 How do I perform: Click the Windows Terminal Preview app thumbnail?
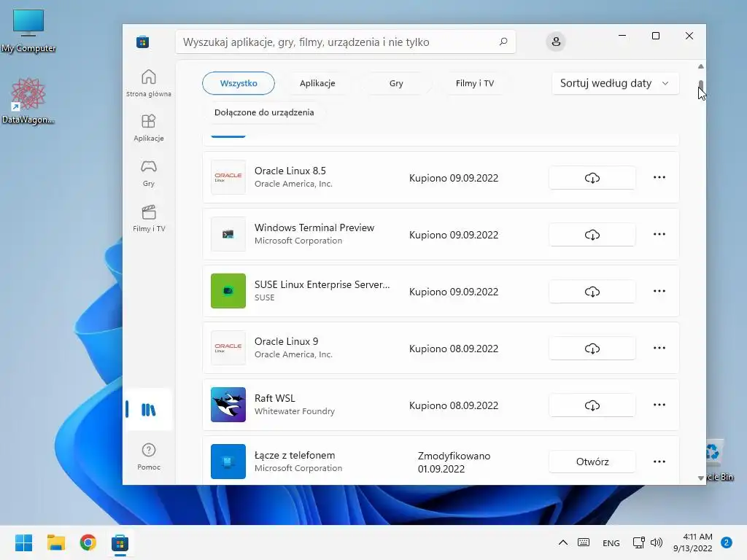pos(228,234)
